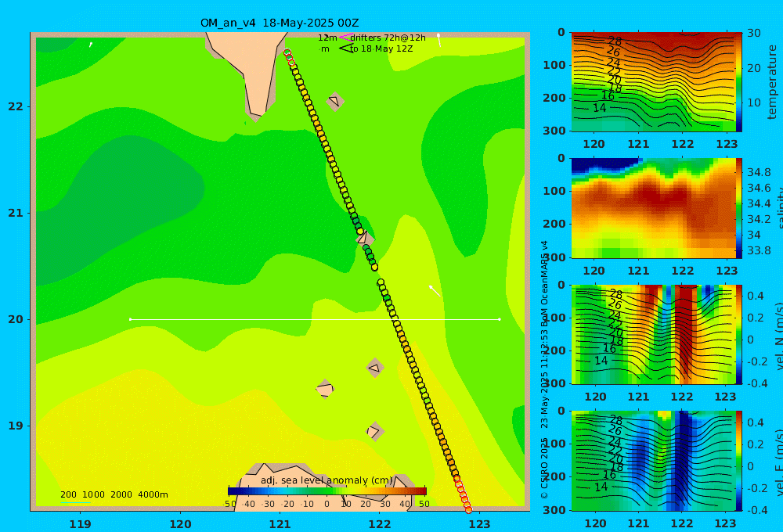Click the vertical 'temperature' axis label
The width and height of the screenshot is (783, 532).
pos(772,82)
